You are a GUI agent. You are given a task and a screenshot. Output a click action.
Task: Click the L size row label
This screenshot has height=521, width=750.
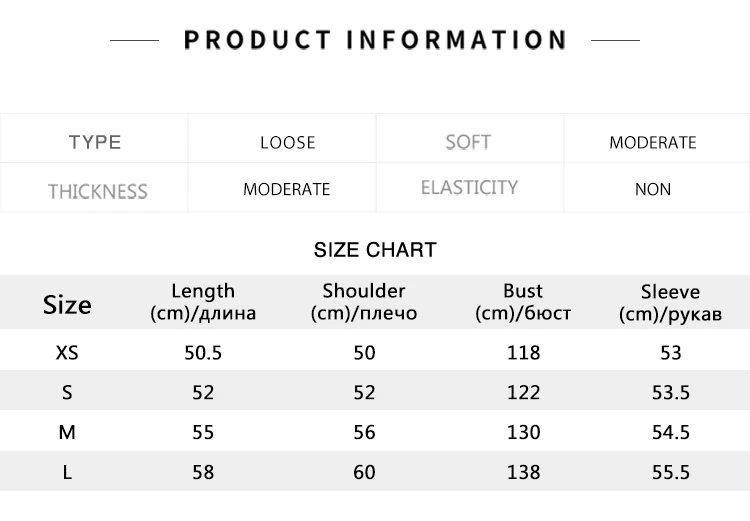click(67, 473)
